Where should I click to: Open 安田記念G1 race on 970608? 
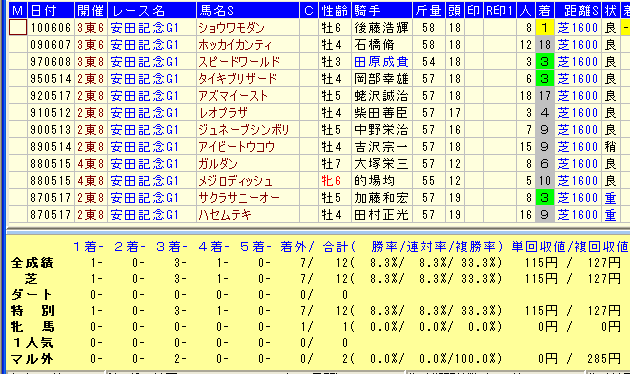144,61
